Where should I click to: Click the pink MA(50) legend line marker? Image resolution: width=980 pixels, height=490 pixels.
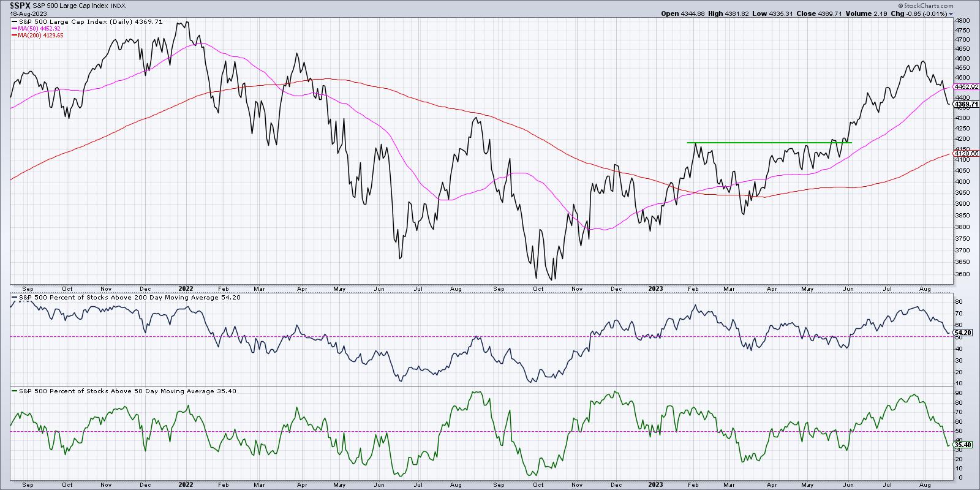point(15,28)
